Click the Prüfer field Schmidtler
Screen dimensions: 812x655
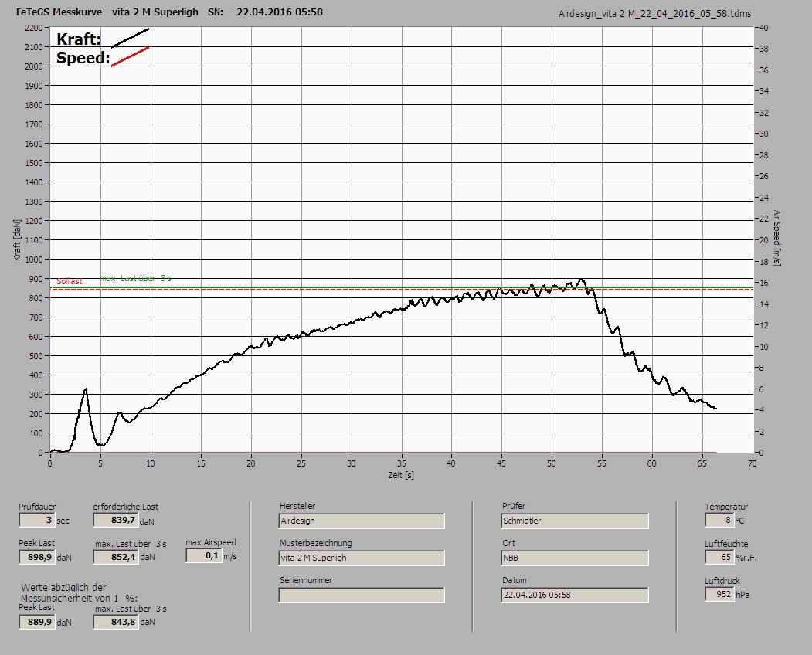[575, 521]
